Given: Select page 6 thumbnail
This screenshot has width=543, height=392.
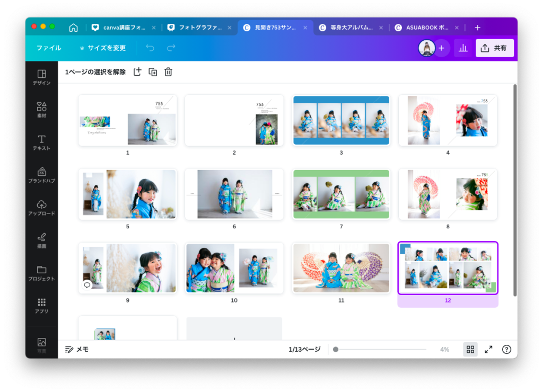Looking at the screenshot, I should coord(234,194).
